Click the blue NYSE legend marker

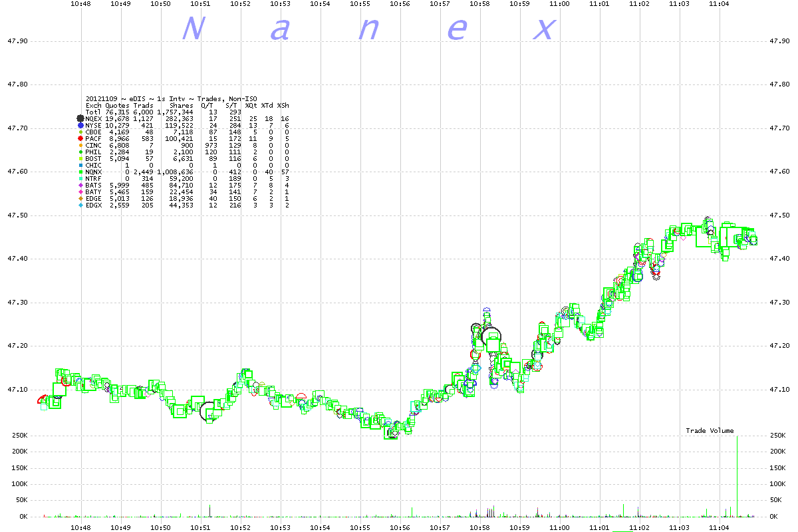[x=80, y=125]
